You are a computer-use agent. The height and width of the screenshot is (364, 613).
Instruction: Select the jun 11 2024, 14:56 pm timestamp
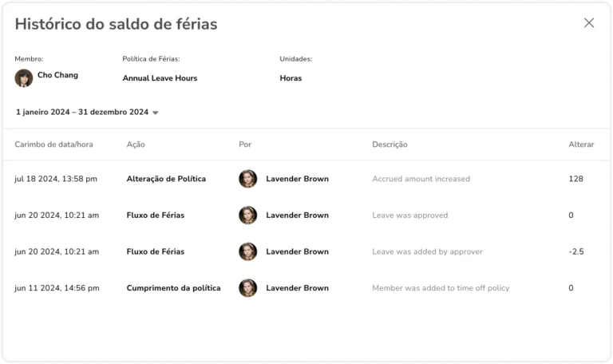[x=57, y=288]
